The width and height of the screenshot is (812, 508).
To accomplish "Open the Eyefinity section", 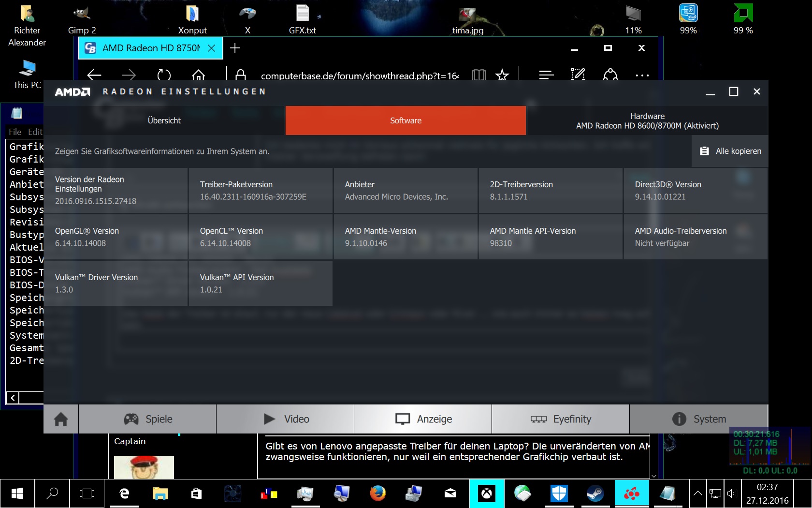I will tap(561, 419).
